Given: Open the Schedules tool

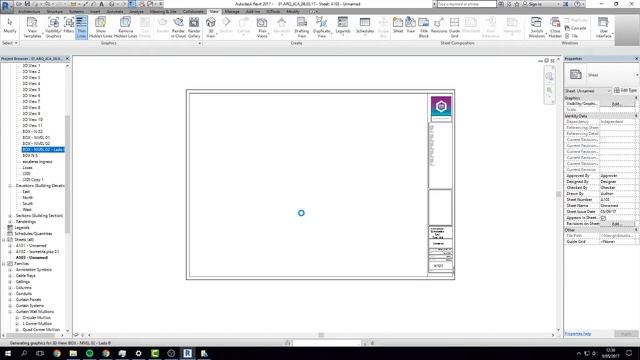Looking at the screenshot, I should tap(365, 26).
